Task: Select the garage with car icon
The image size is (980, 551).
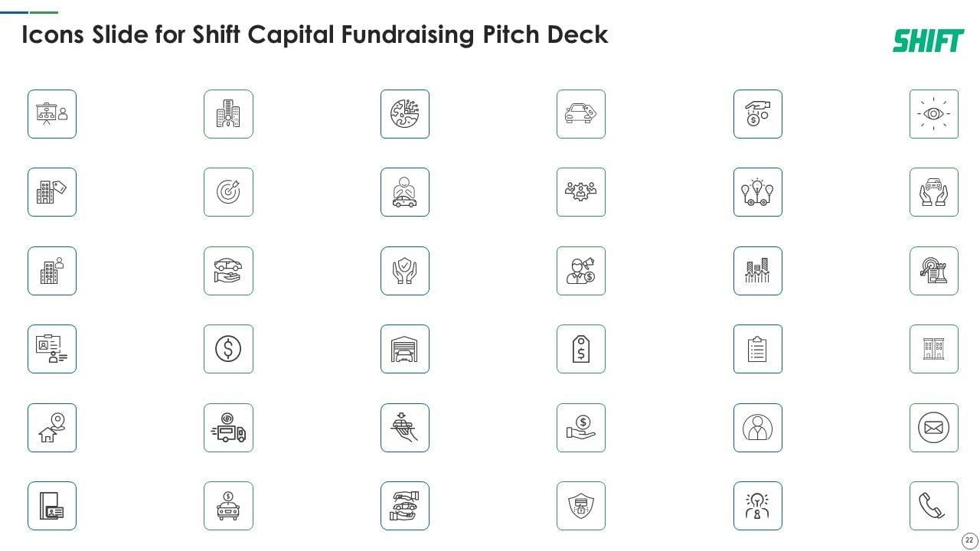Action: (x=404, y=349)
